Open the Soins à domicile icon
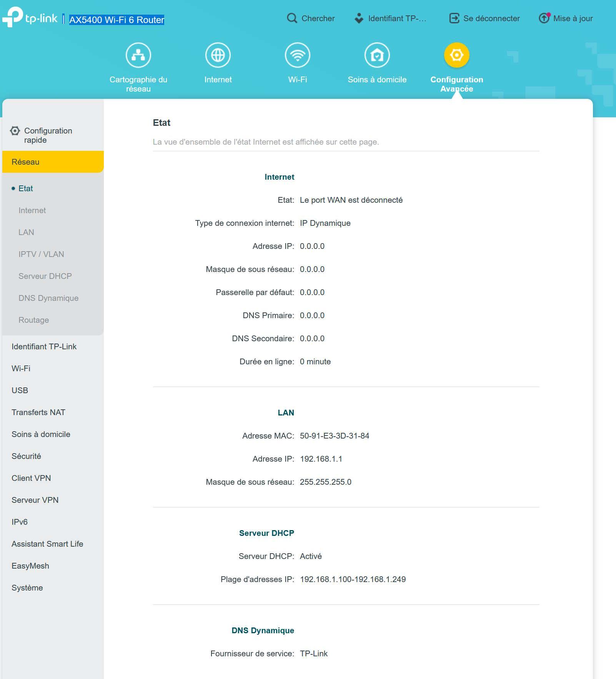 tap(377, 55)
